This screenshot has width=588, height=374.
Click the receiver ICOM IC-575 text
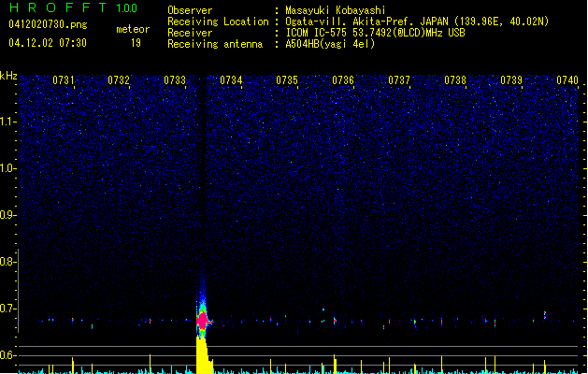[x=375, y=33]
